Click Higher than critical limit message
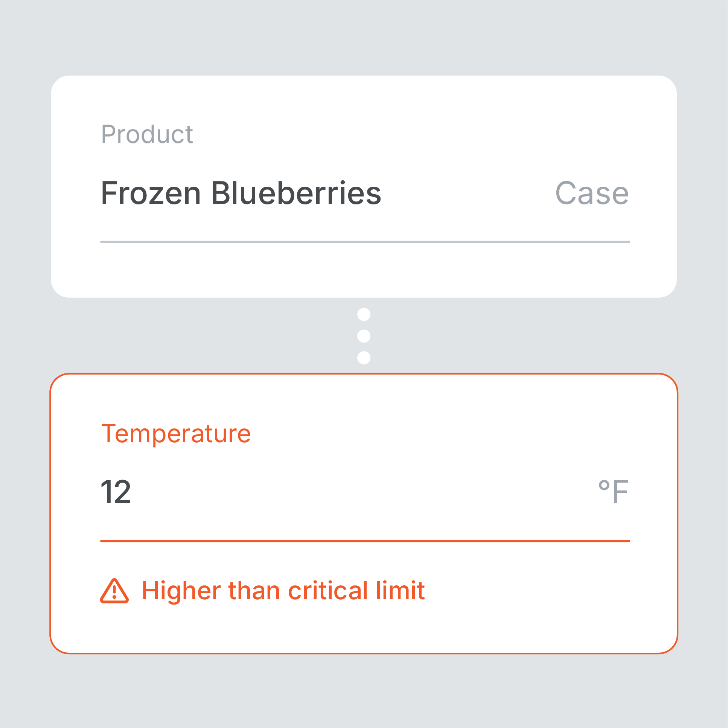This screenshot has height=728, width=728. 283,591
